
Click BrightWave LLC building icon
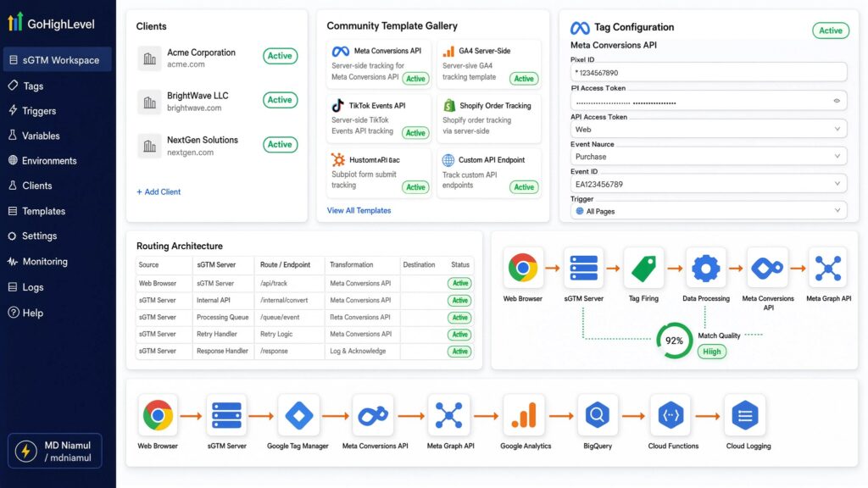point(149,102)
